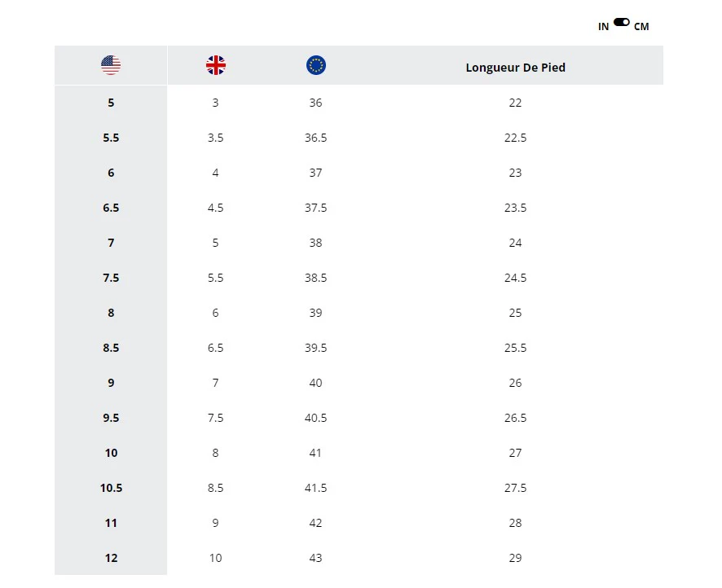Select the IN unit label
This screenshot has height=588, width=722.
pos(603,27)
